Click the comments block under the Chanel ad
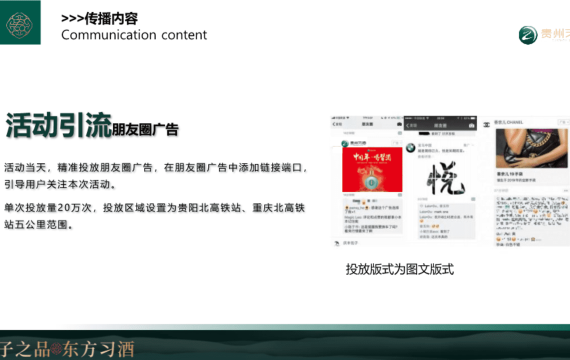Viewport: 570px width, 360px height. tap(531, 221)
